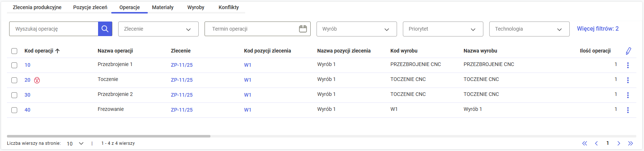The height and width of the screenshot is (151, 644).
Task: Focus the Wyszukaj operację search field
Action: click(x=54, y=29)
